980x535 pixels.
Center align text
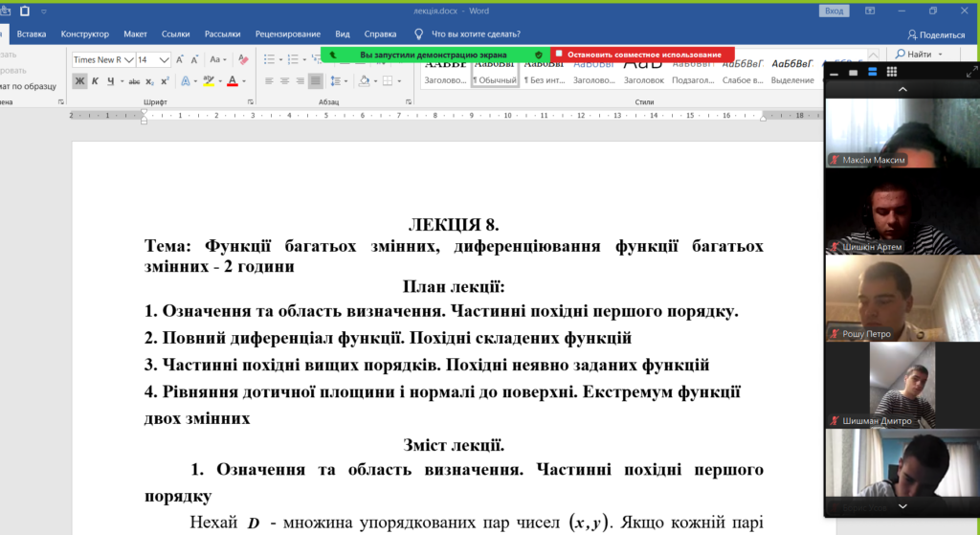285,81
